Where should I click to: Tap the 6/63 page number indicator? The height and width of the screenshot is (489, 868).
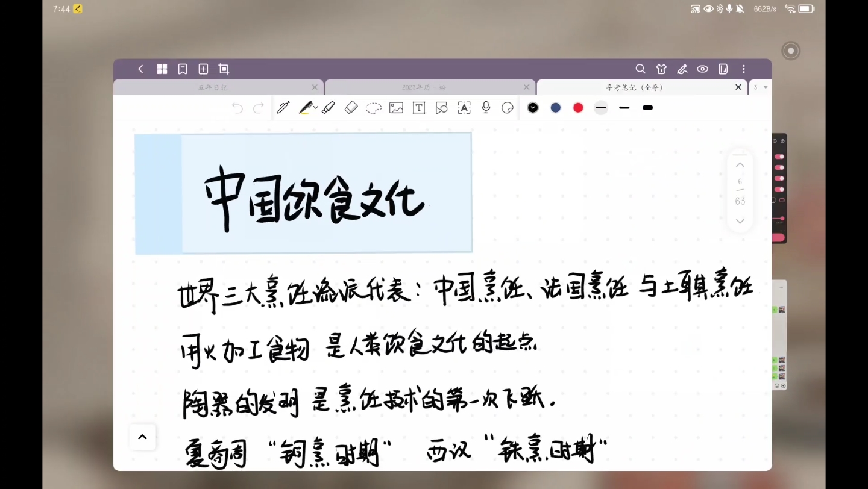740,192
